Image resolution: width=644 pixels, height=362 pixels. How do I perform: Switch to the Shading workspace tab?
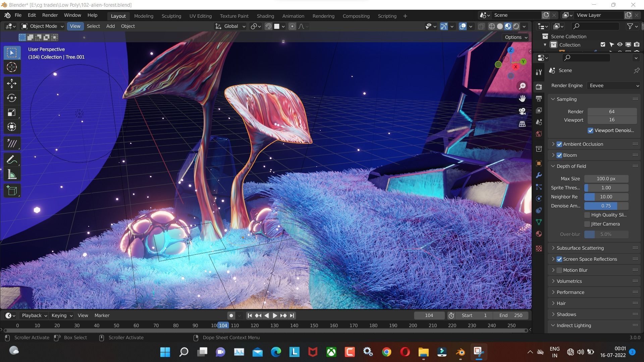pyautogui.click(x=265, y=16)
